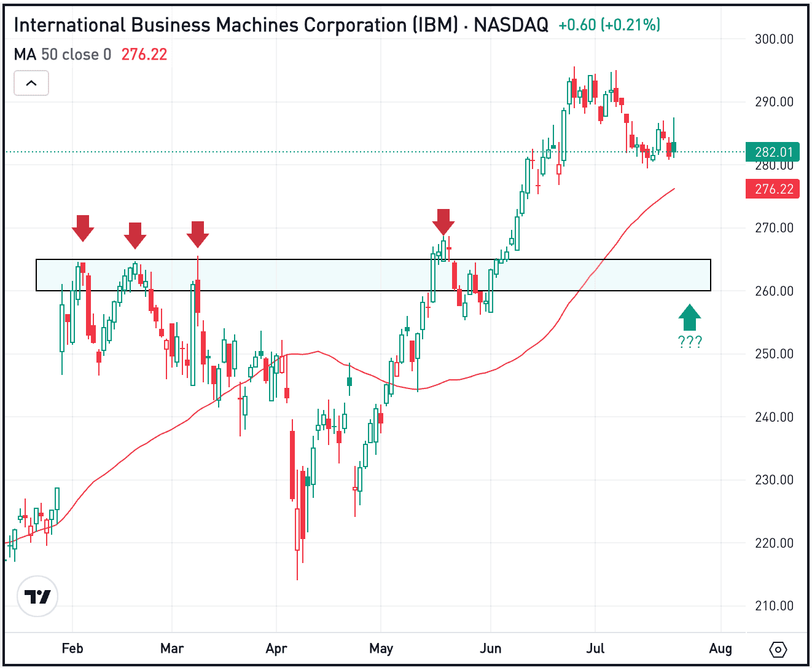
Task: Click the 300.00 price scale label
Action: 774,39
